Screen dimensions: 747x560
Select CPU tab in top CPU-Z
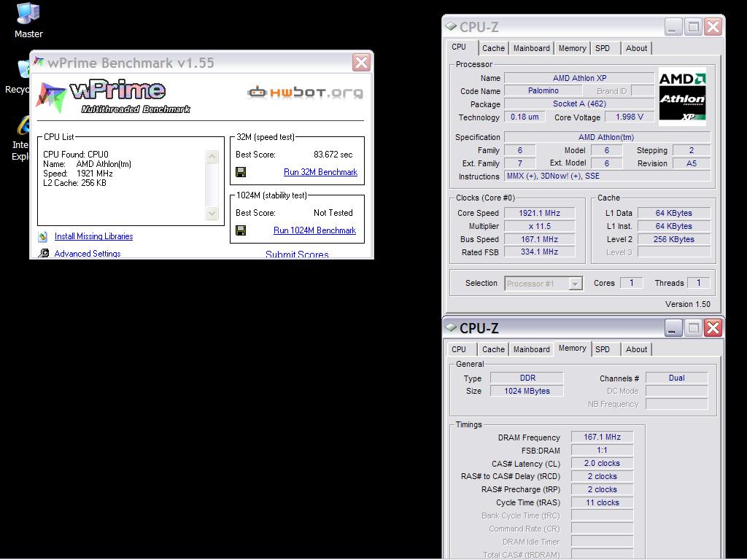coord(460,47)
